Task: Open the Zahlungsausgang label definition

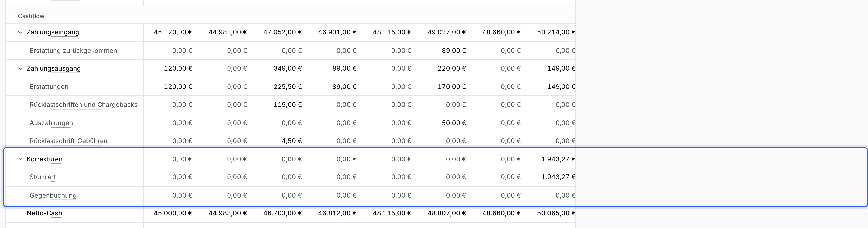Action: point(54,68)
